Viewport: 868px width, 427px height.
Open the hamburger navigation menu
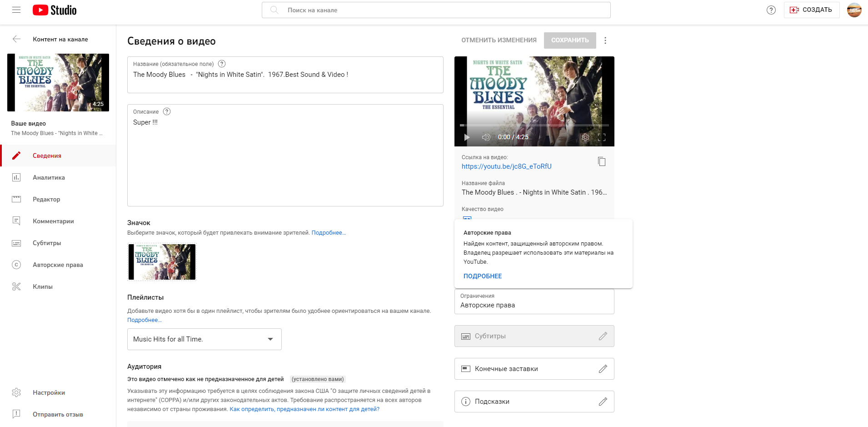16,10
